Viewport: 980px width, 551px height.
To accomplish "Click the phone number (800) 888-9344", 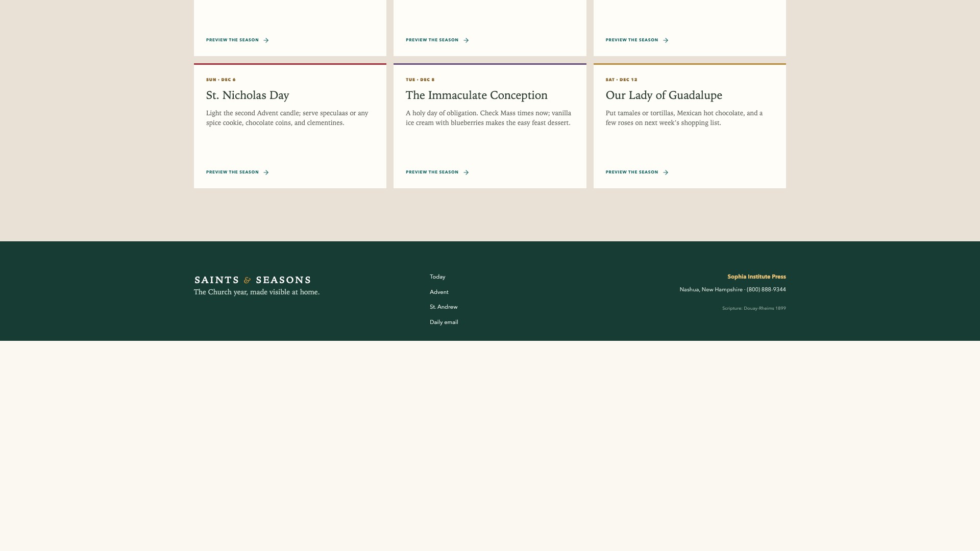I will pyautogui.click(x=766, y=289).
